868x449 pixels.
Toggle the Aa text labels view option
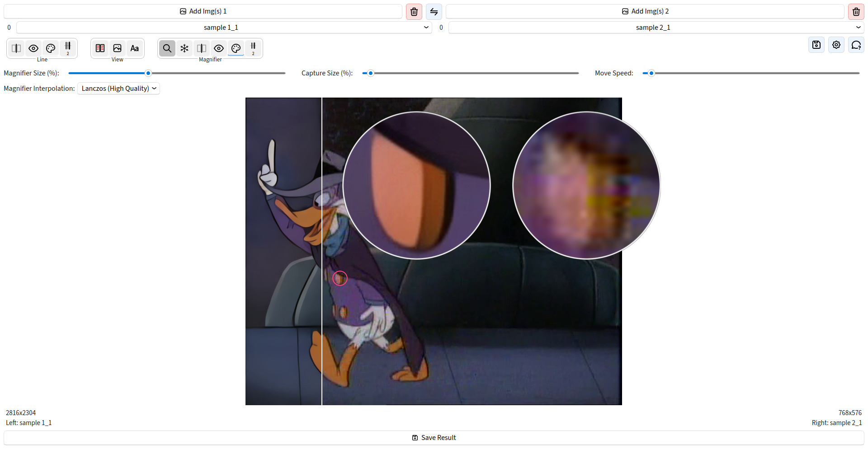coord(135,48)
